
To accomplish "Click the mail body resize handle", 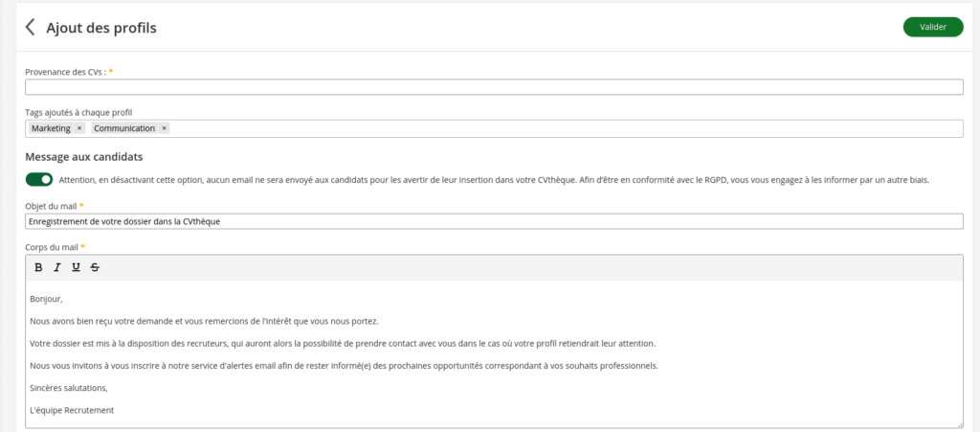I will [959, 424].
